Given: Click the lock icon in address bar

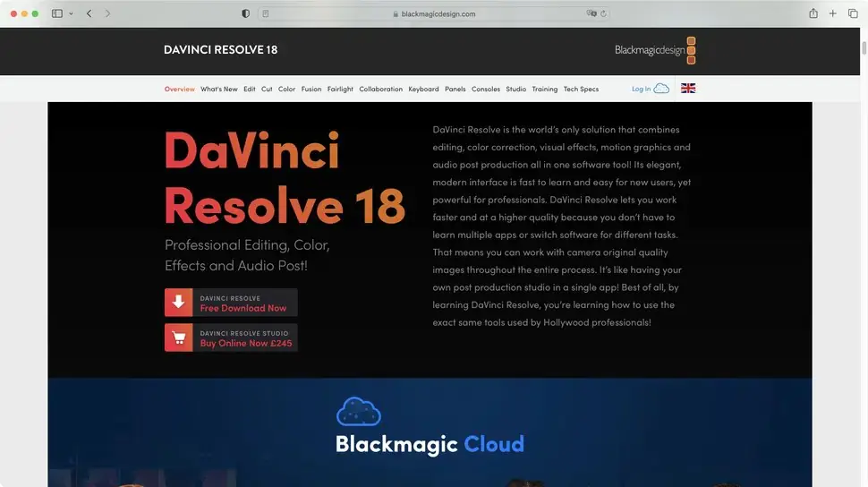Looking at the screenshot, I should [396, 13].
